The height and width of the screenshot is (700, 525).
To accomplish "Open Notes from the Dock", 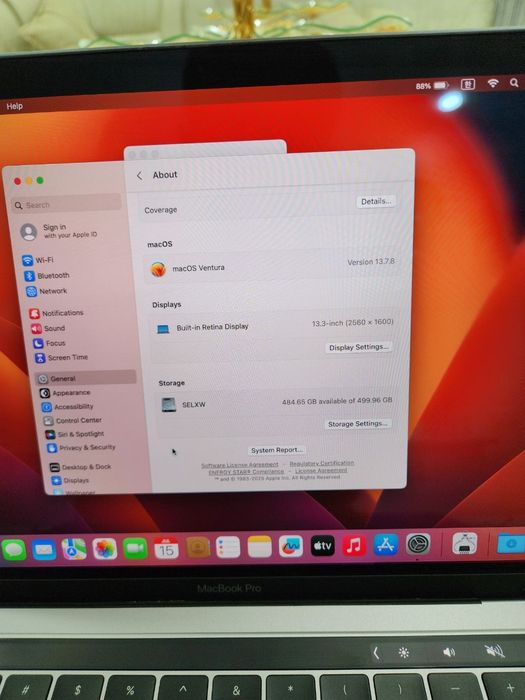I will point(259,546).
